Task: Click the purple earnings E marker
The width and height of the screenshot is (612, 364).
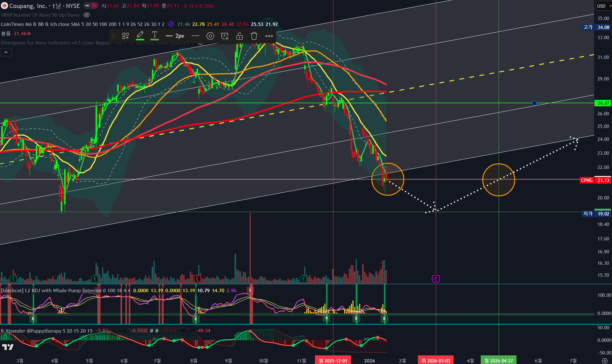Action: pyautogui.click(x=435, y=279)
